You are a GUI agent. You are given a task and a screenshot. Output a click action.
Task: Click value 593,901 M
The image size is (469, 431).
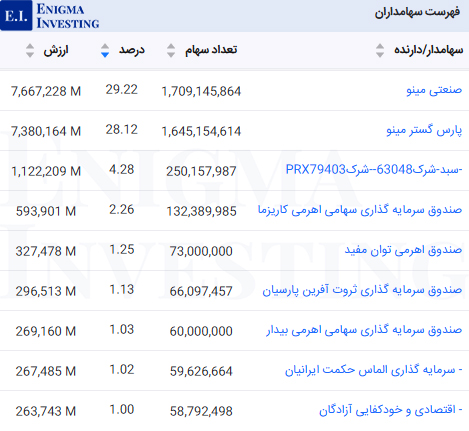46,211
